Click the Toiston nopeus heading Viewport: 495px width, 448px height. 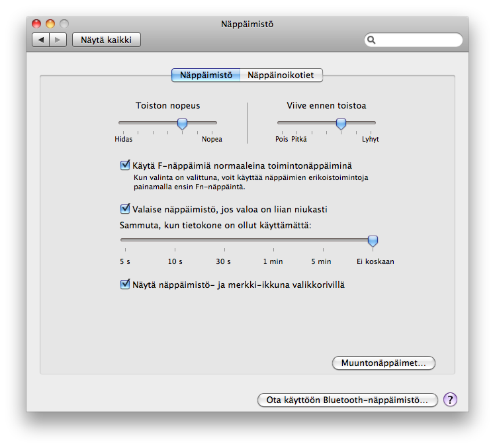coord(167,105)
